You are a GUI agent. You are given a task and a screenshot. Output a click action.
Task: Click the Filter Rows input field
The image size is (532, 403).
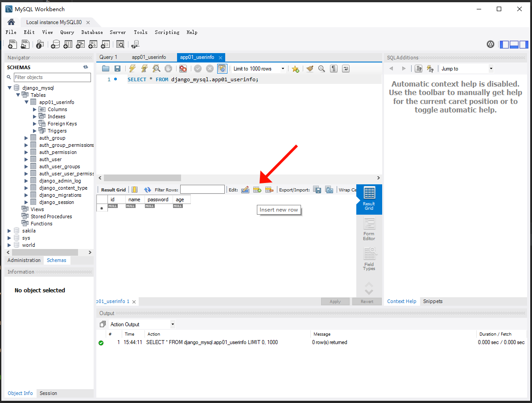(x=202, y=189)
